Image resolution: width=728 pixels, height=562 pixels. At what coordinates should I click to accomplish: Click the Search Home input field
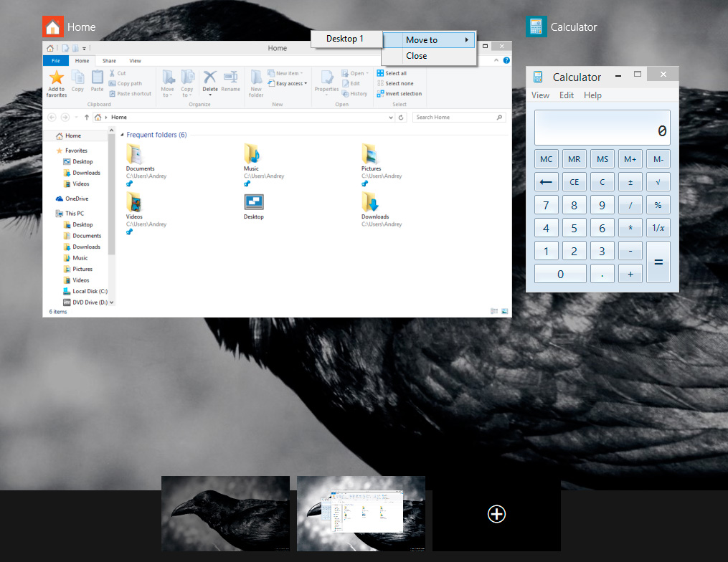(x=454, y=117)
